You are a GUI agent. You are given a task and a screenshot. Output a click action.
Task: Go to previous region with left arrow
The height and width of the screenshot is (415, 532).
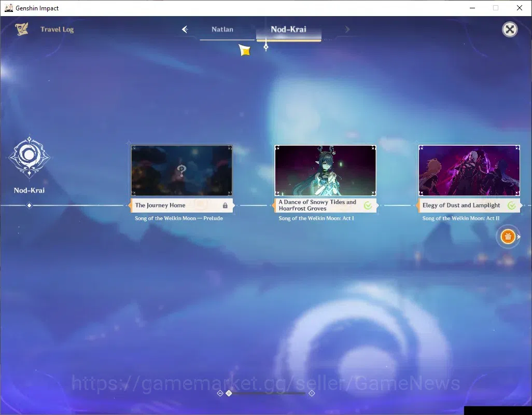(x=185, y=30)
